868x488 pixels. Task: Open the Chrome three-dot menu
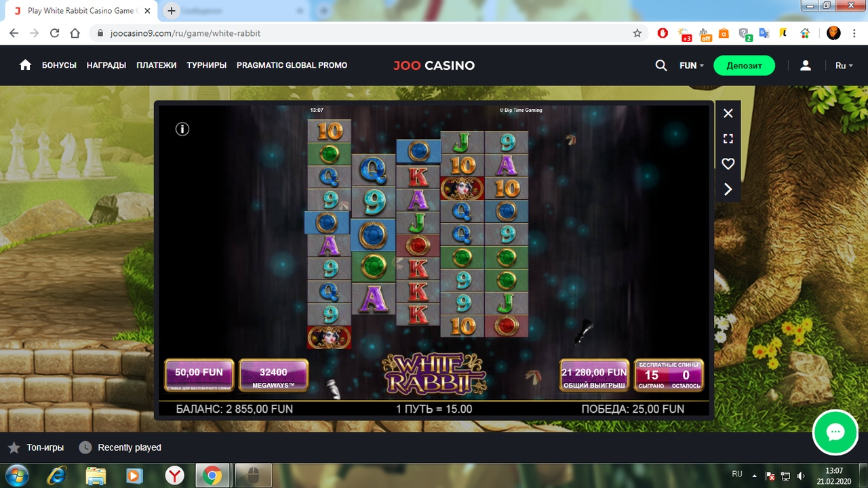[x=854, y=33]
